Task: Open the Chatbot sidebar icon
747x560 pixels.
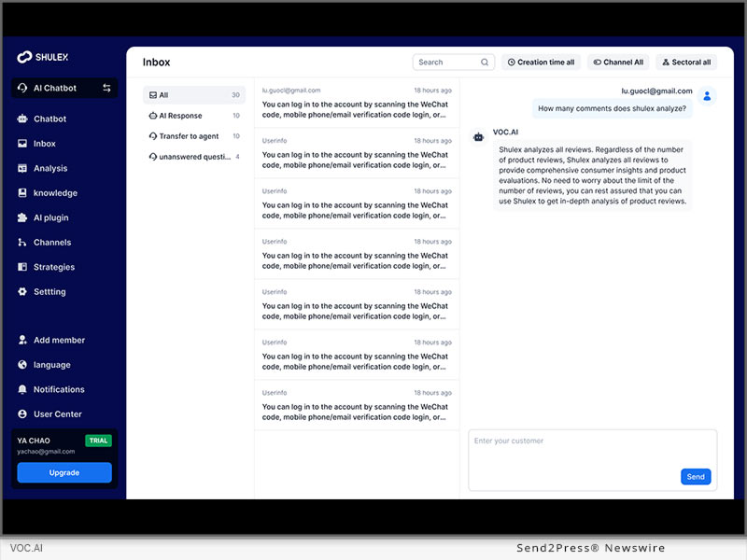Action: coord(22,119)
